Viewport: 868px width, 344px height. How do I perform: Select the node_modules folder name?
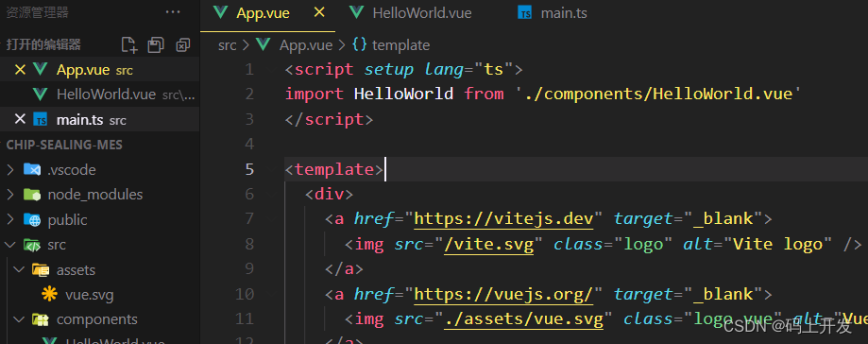[95, 195]
